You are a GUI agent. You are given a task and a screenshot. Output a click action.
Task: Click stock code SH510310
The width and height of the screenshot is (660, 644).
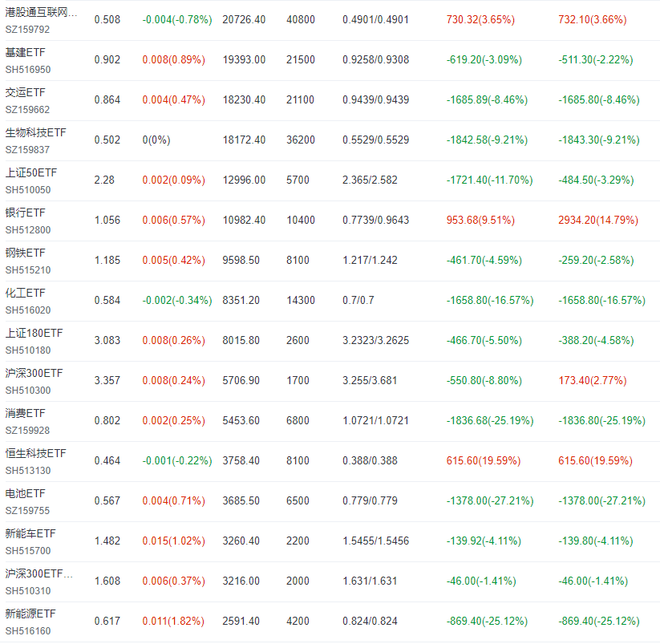tap(28, 590)
